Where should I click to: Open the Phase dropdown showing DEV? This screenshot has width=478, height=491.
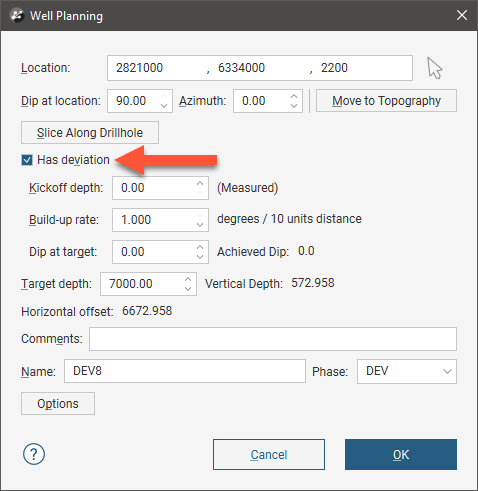click(407, 371)
